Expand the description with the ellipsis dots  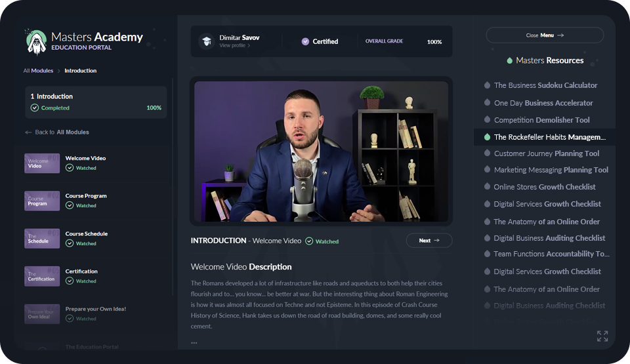[x=194, y=343]
